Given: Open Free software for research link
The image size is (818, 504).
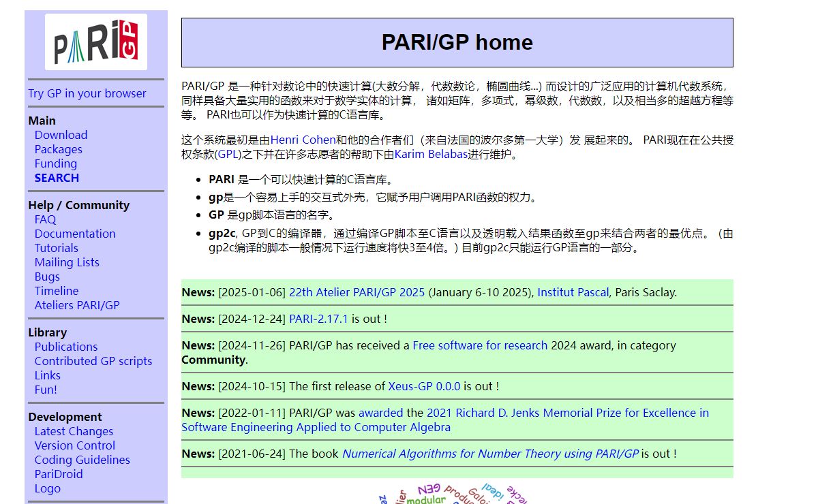Looking at the screenshot, I should [480, 345].
